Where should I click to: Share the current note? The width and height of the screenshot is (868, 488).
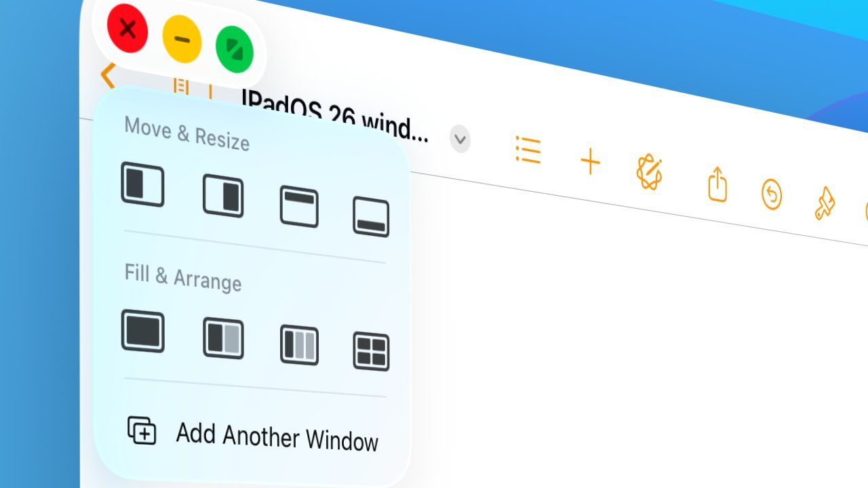[717, 184]
